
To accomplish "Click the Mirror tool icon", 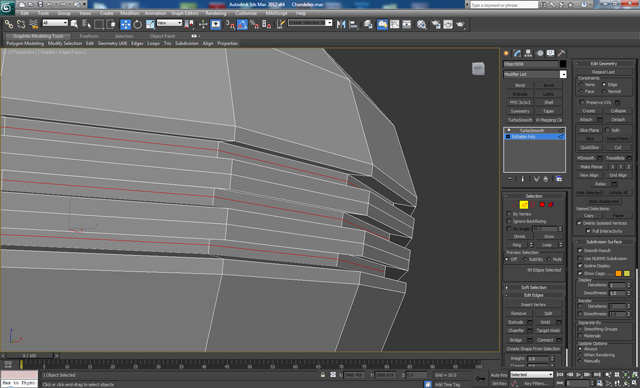I will 341,24.
